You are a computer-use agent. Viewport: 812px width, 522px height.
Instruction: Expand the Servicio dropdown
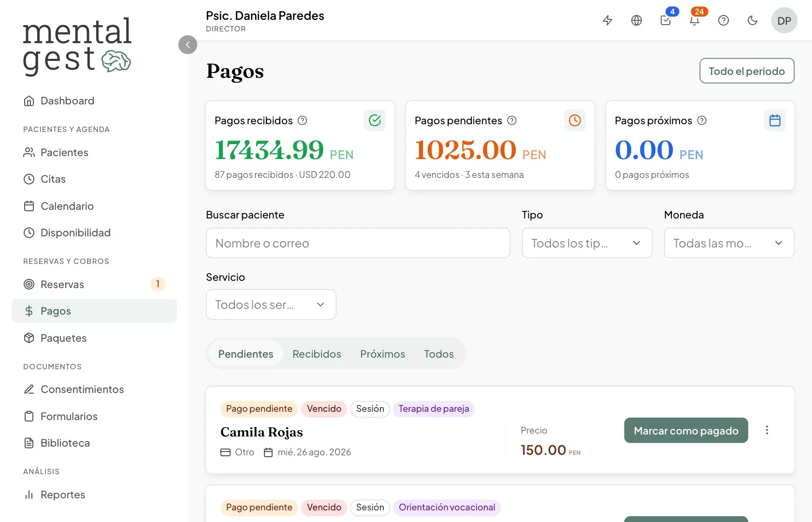pyautogui.click(x=271, y=304)
